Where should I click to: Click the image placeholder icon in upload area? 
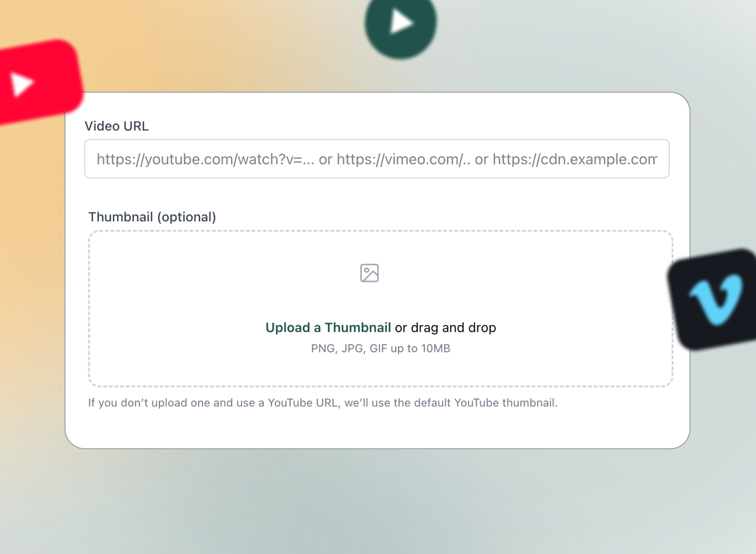tap(370, 272)
